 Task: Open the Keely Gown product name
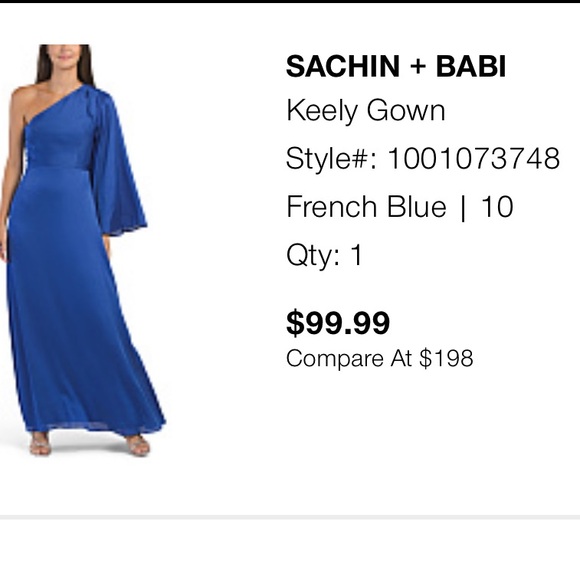[365, 111]
